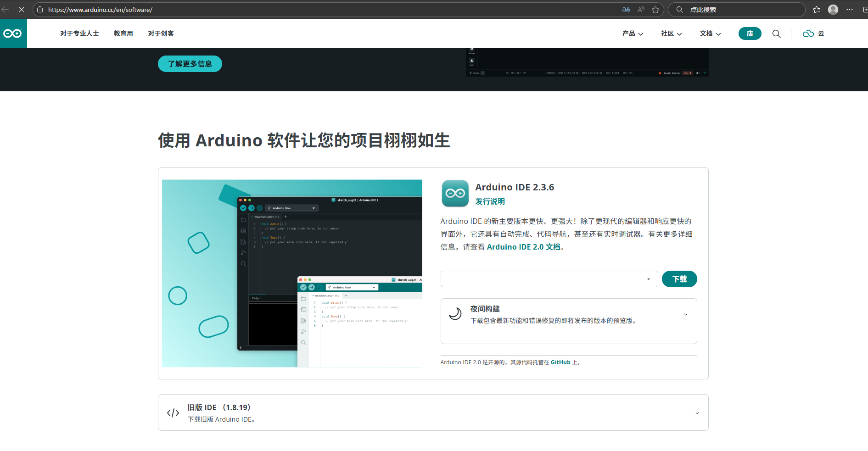Click the Arduino IDE 2.3.6 app icon
This screenshot has height=451, width=868.
[x=455, y=193]
